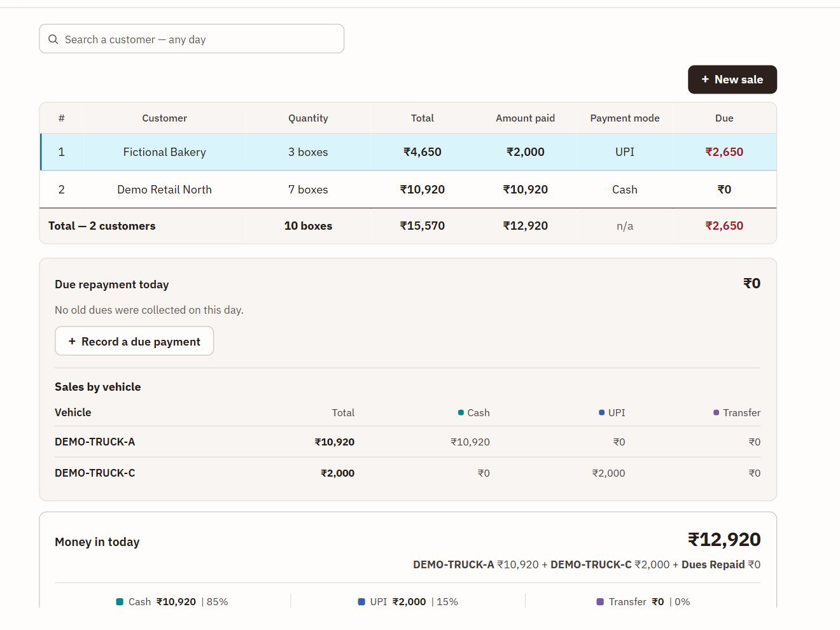Click the DEMO-TRUCK-C vehicle row name
This screenshot has width=840, height=630.
tap(95, 473)
